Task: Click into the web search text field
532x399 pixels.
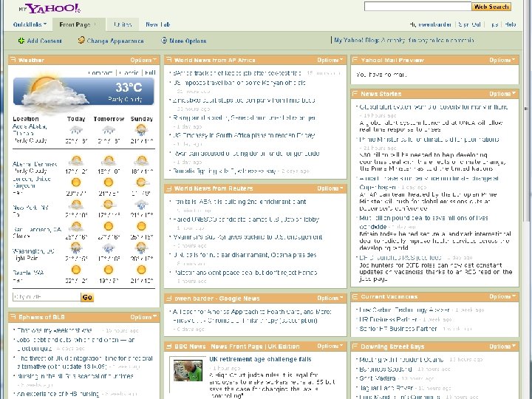Action: pyautogui.click(x=417, y=7)
